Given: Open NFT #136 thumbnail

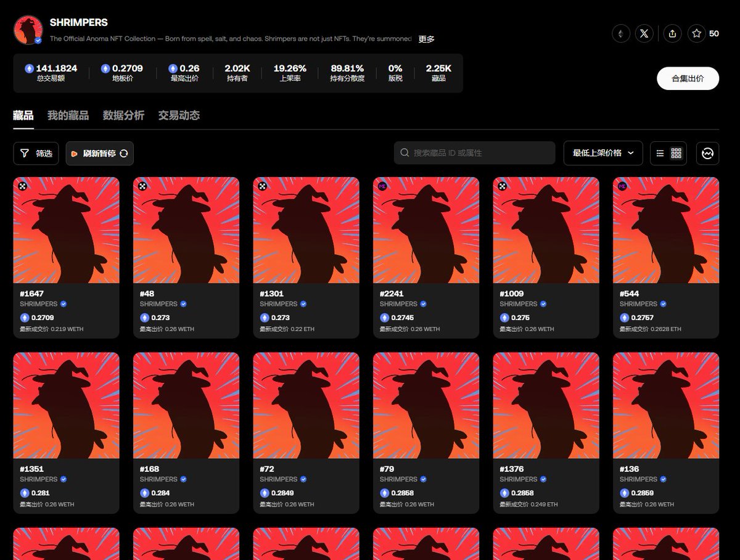Looking at the screenshot, I should pyautogui.click(x=666, y=406).
